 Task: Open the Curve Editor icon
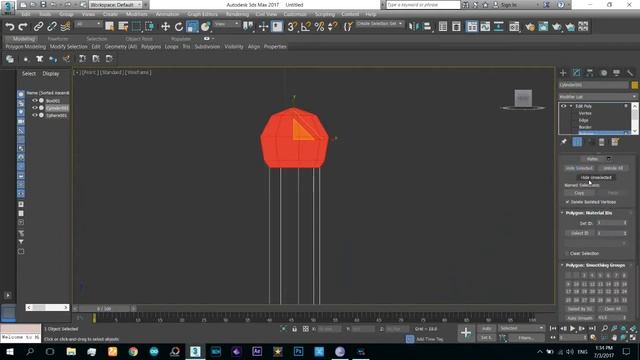[x=485, y=27]
